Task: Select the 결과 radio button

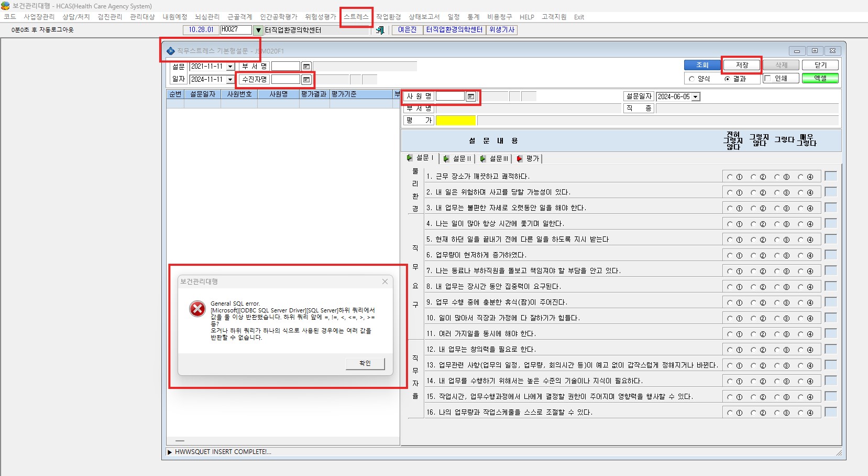Action: point(727,79)
